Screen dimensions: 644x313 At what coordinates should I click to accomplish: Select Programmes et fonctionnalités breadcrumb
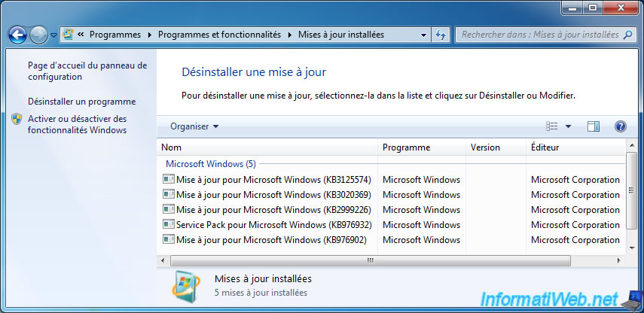pyautogui.click(x=219, y=35)
